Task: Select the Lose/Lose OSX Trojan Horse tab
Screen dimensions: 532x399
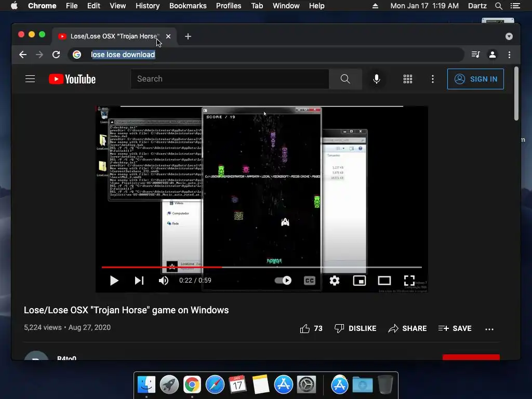Action: click(114, 36)
